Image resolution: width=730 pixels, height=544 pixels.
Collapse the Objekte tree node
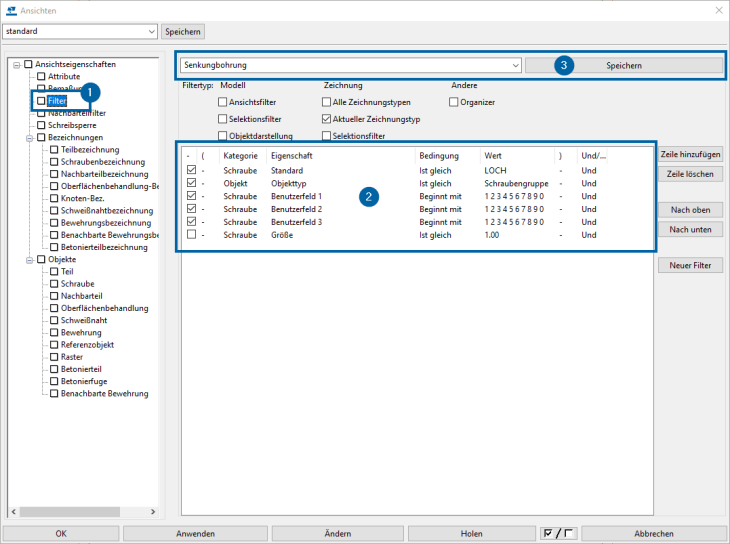(30, 260)
